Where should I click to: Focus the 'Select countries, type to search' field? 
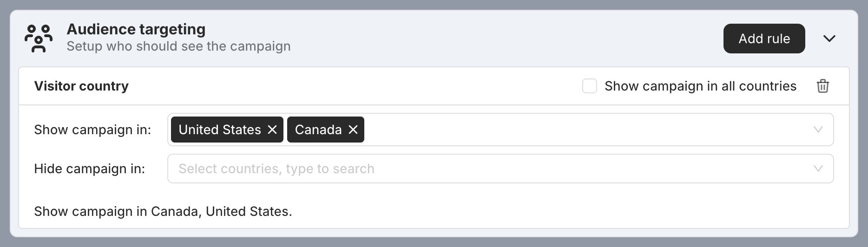coord(500,169)
